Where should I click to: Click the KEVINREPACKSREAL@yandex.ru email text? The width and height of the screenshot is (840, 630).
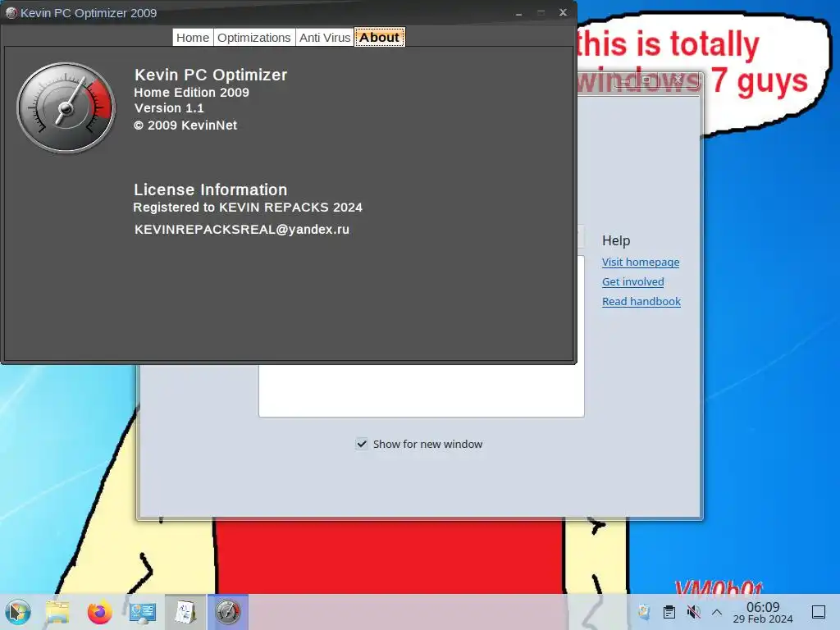[x=242, y=230]
